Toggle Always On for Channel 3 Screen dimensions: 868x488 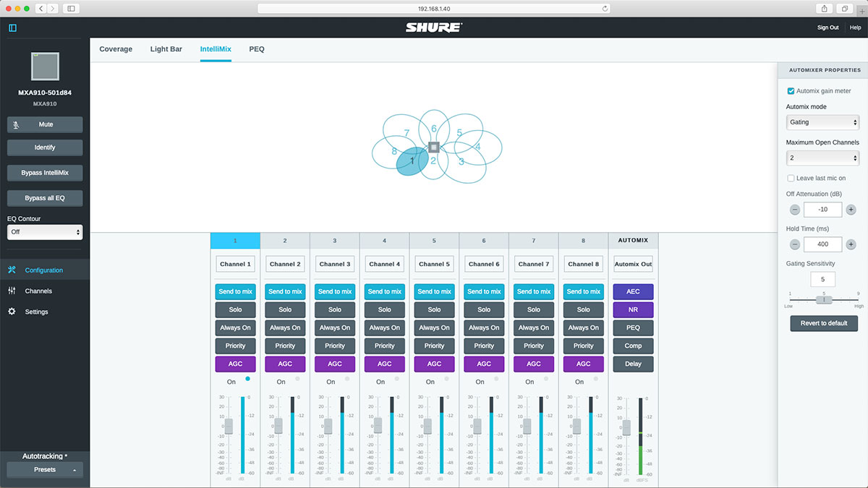click(x=335, y=328)
